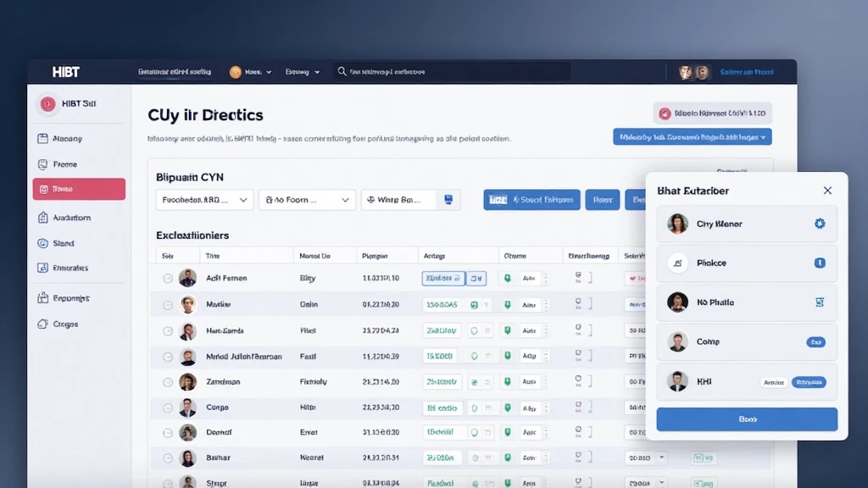Click the blue icon in the Plakce row

pyautogui.click(x=819, y=263)
